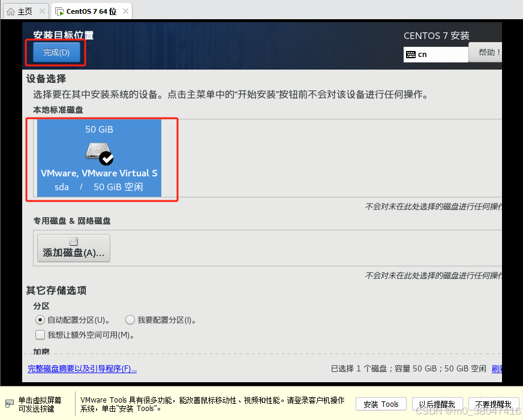Select 自动配置分区(U) radio button
523x420 pixels.
[x=40, y=320]
